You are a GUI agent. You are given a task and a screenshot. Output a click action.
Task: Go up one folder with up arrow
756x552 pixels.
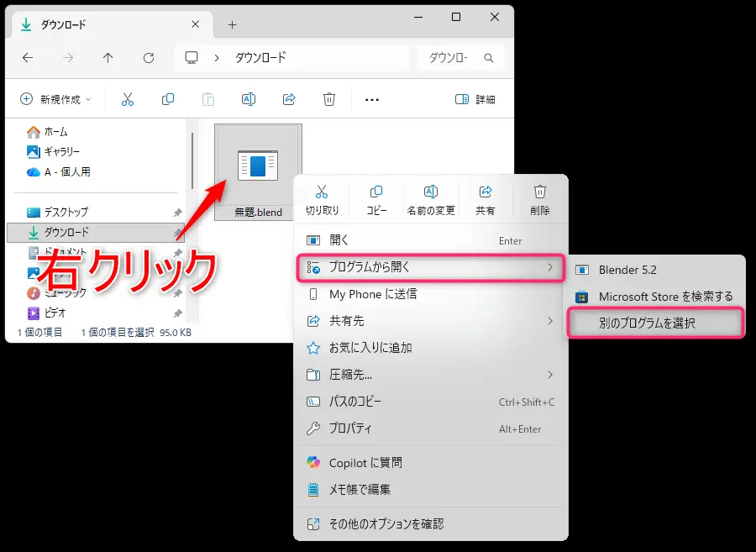point(108,58)
